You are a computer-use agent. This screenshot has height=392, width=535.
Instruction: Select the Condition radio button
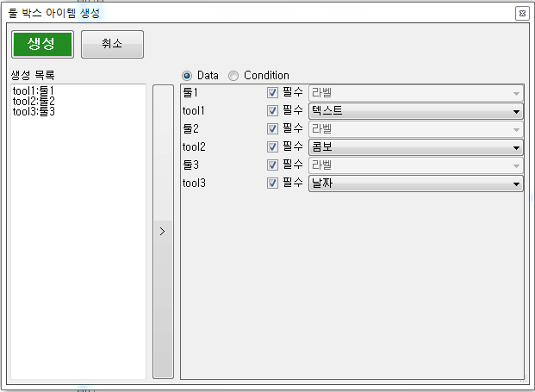pyautogui.click(x=233, y=76)
